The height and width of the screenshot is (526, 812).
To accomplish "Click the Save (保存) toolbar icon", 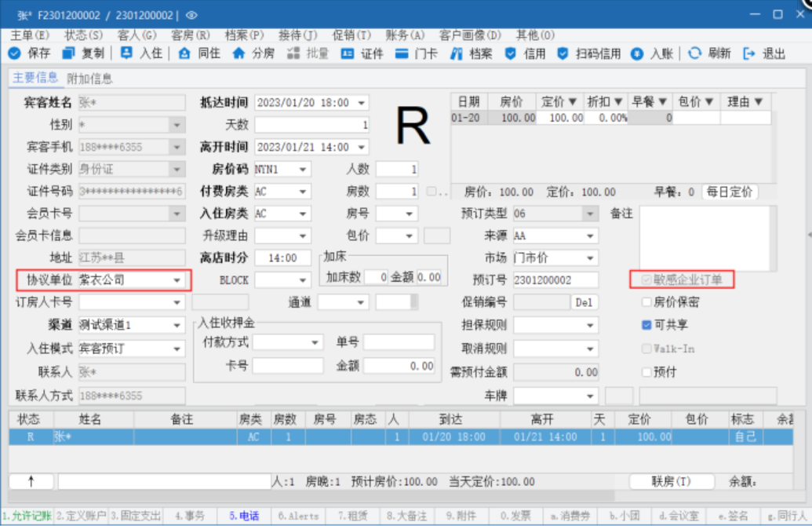I will coord(14,53).
